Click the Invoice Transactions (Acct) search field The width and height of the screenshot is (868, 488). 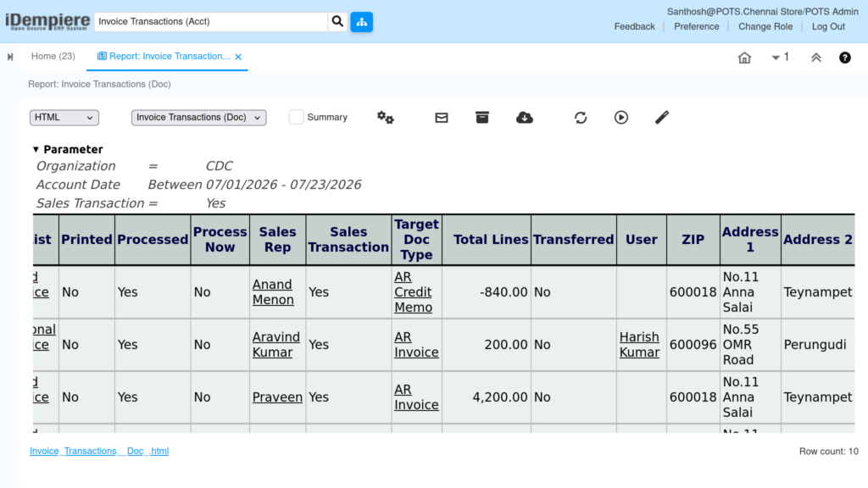pyautogui.click(x=211, y=21)
